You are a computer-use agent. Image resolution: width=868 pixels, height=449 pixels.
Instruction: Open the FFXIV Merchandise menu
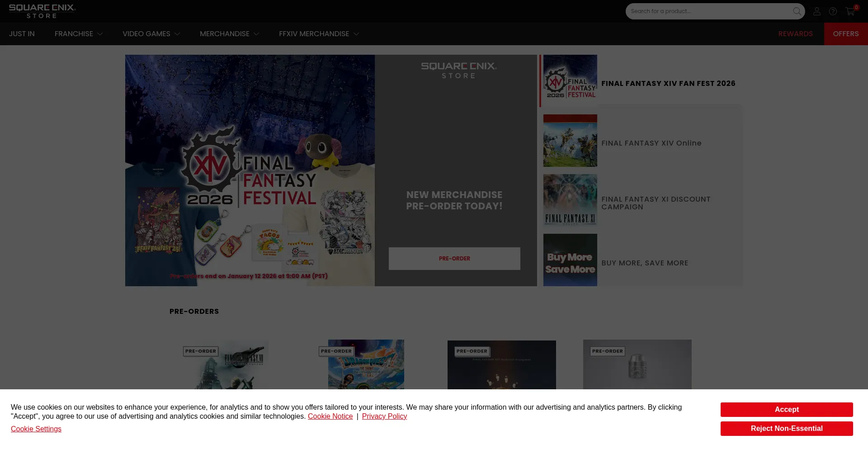(314, 34)
